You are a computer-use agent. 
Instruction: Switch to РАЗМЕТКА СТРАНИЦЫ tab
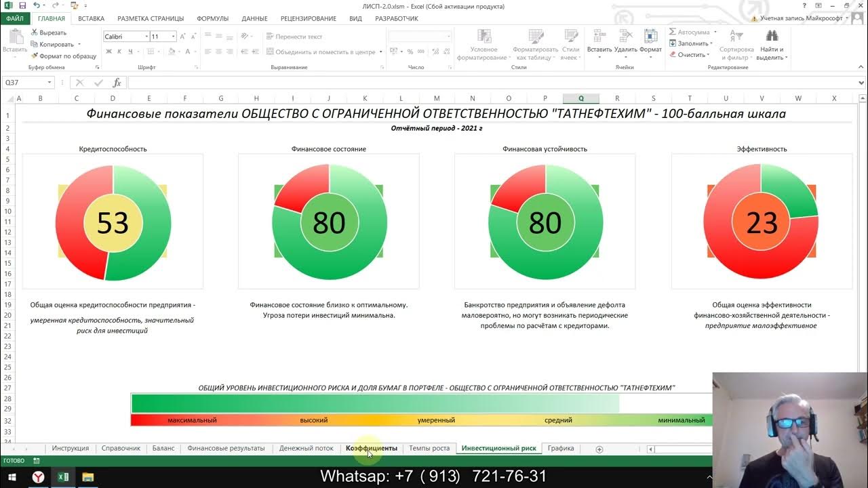click(x=150, y=18)
